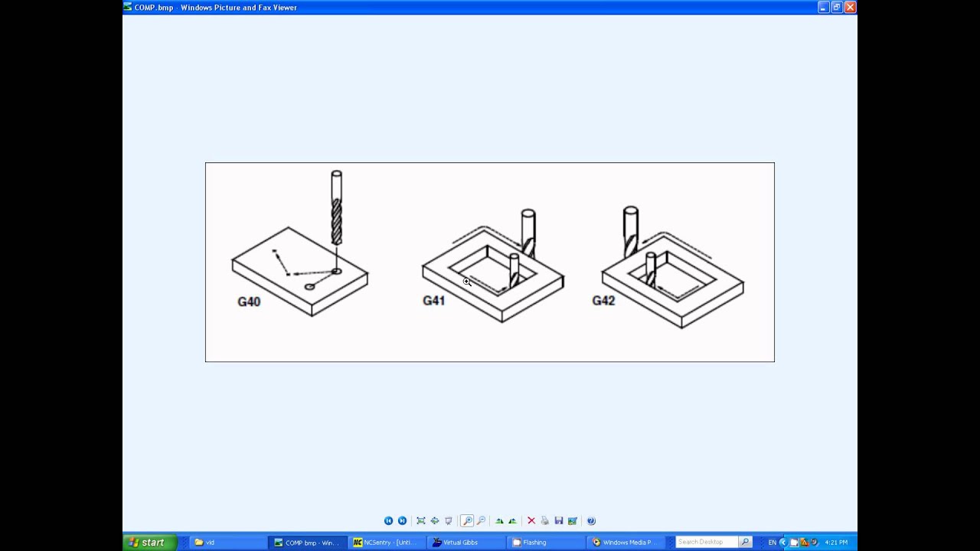Select the Zoom In tool
This screenshot has height=551, width=980.
point(467,521)
